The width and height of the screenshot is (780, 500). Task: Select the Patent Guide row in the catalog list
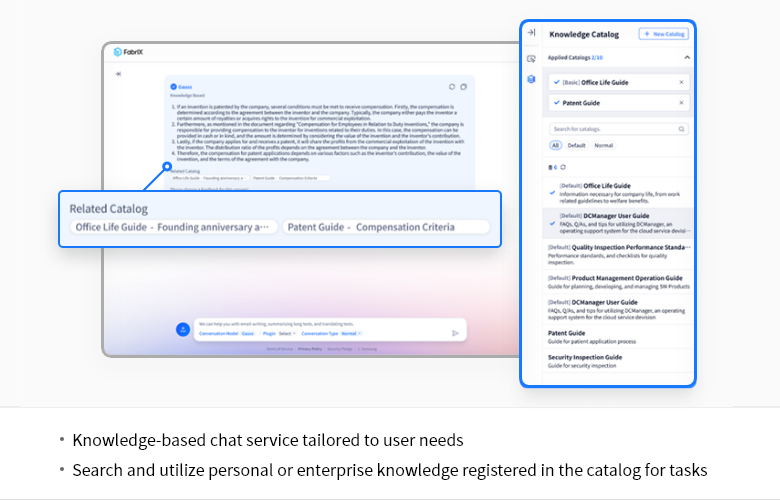[618, 337]
